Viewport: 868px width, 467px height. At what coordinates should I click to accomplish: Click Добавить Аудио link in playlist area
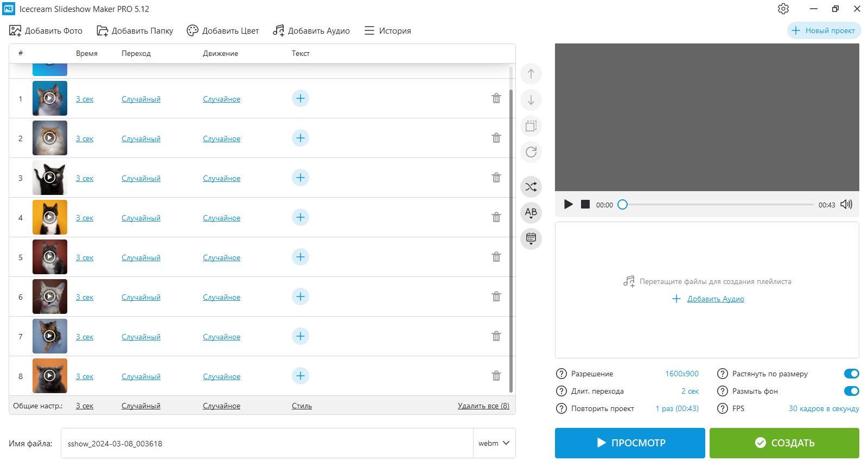click(716, 299)
